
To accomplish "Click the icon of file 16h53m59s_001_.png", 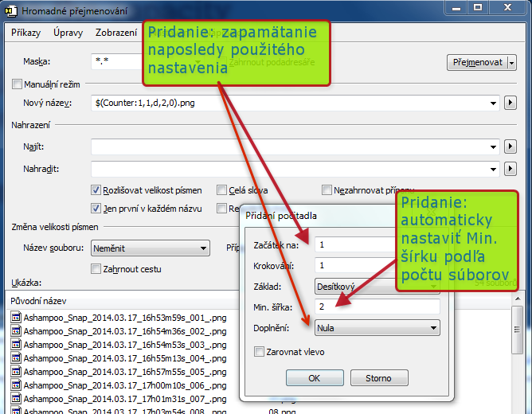I will [x=16, y=317].
